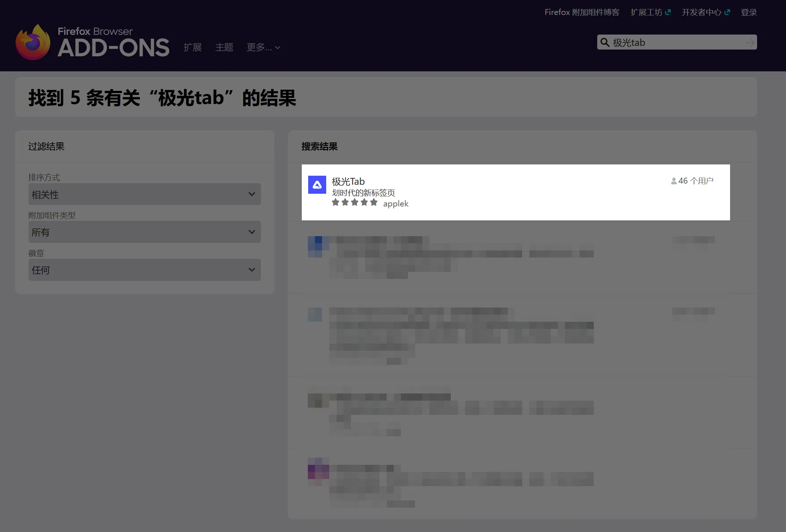The image size is (786, 532).
Task: Submit search with the arrow button
Action: pos(750,42)
